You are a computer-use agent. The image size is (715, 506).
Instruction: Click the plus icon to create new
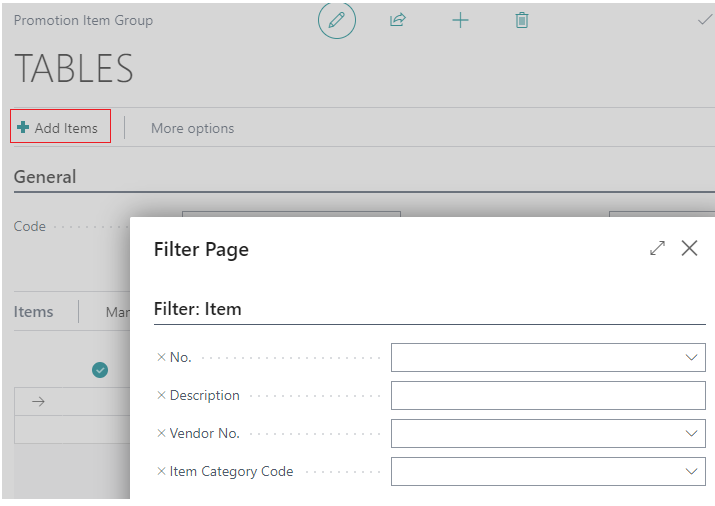click(x=460, y=20)
